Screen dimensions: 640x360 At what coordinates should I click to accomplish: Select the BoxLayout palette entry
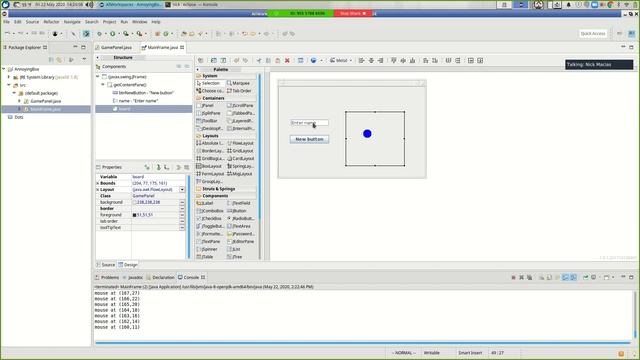[209, 166]
